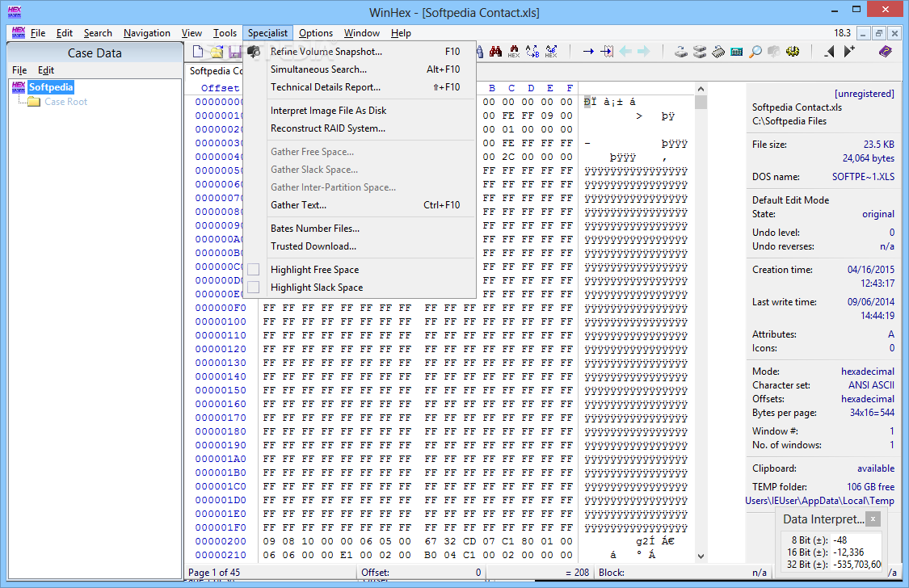Open the File menu

(x=38, y=33)
